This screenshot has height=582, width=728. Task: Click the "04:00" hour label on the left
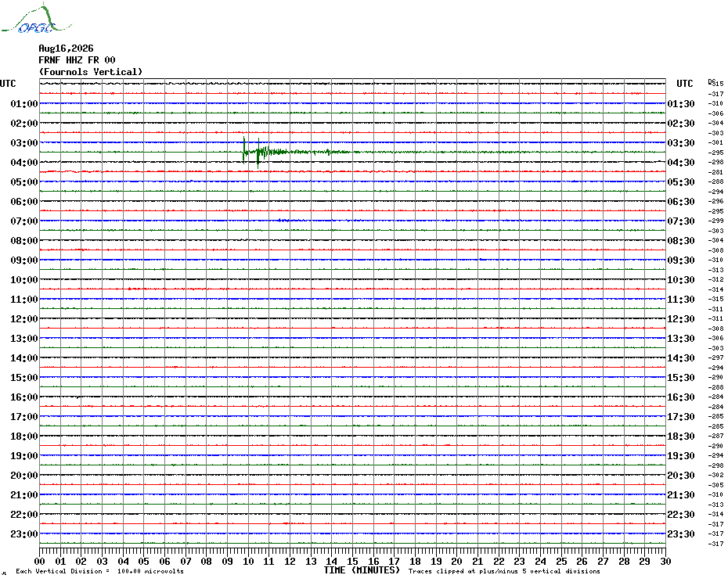point(24,163)
